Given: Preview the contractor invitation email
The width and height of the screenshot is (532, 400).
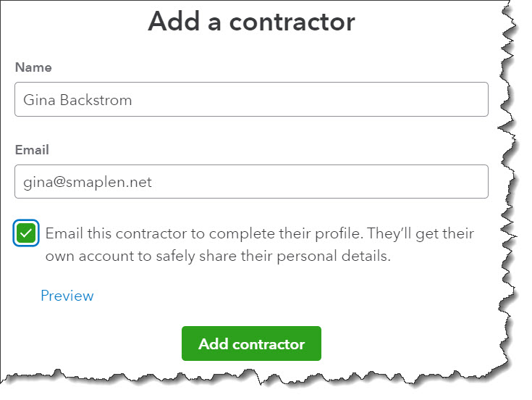Looking at the screenshot, I should (67, 296).
